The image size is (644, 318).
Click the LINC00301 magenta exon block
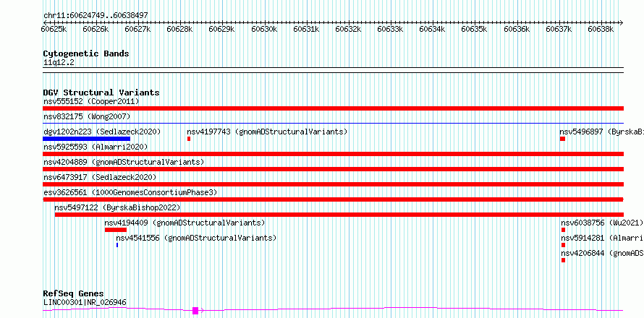[x=195, y=310]
